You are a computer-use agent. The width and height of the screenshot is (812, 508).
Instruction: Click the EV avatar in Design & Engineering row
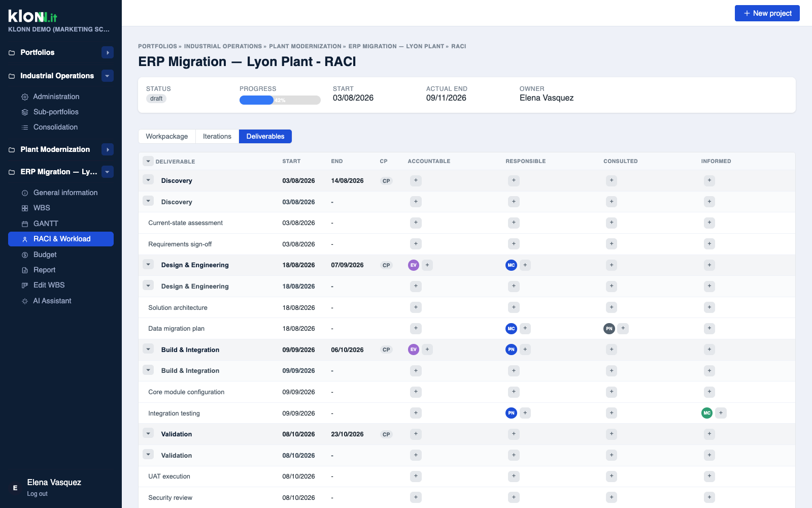pos(414,265)
